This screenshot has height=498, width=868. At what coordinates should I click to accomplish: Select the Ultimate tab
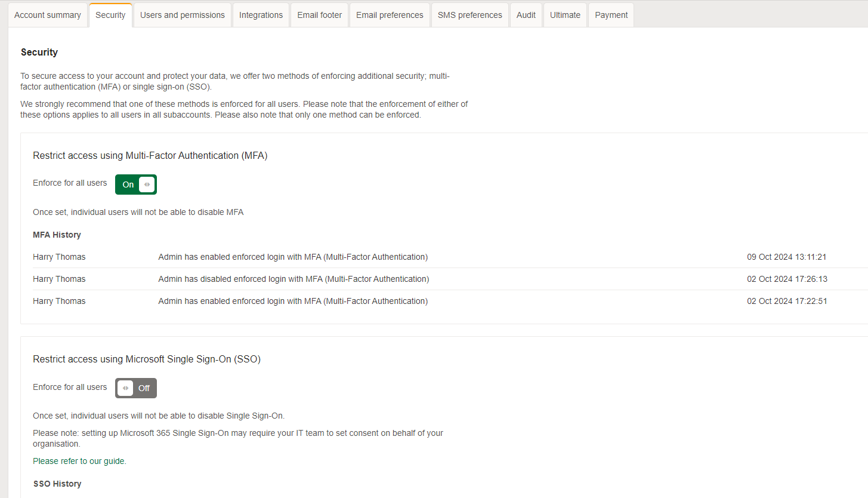coord(564,14)
